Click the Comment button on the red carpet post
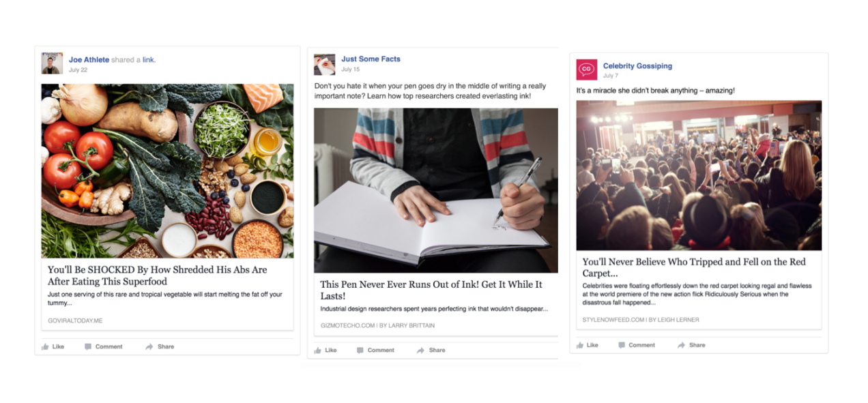Image resolution: width=868 pixels, height=403 pixels. (637, 345)
